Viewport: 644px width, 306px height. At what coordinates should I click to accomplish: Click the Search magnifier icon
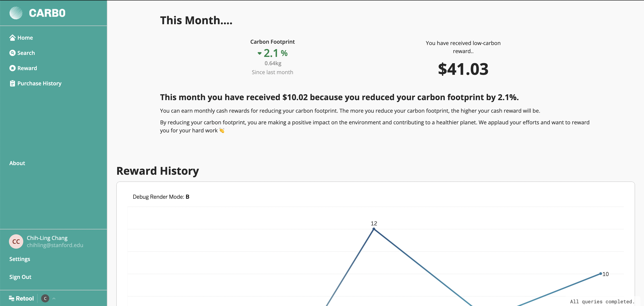pos(12,53)
